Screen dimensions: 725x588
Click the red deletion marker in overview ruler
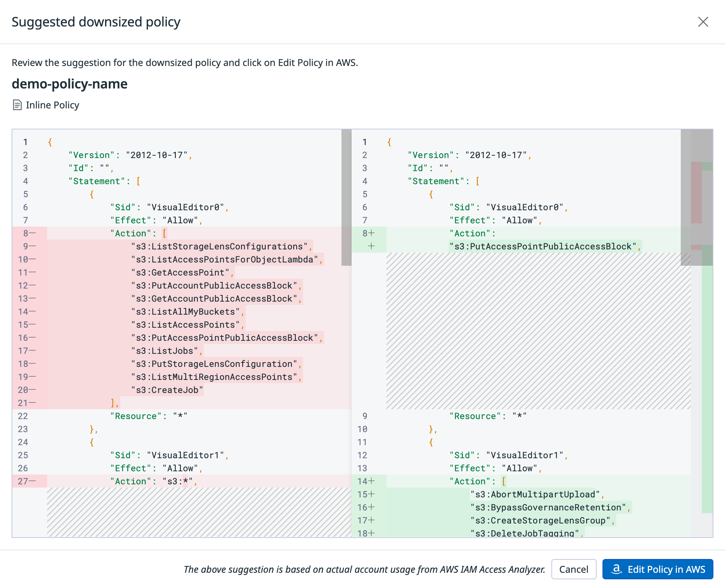(696, 192)
